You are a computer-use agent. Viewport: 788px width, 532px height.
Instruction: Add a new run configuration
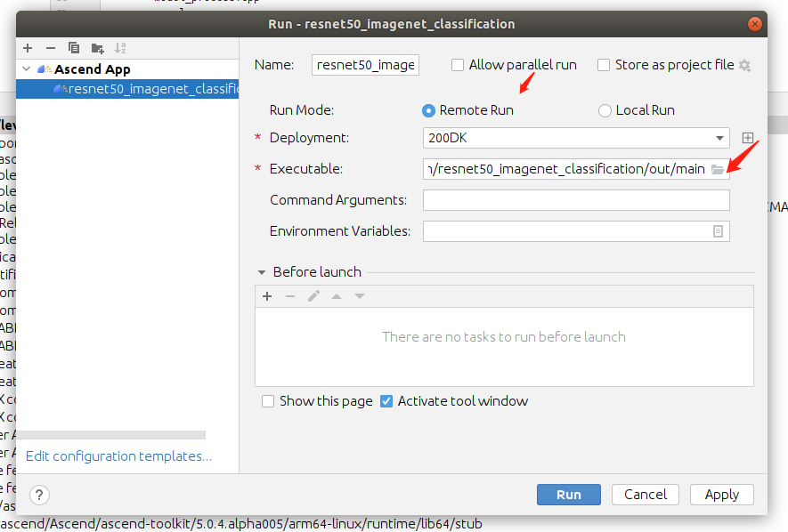coord(28,47)
